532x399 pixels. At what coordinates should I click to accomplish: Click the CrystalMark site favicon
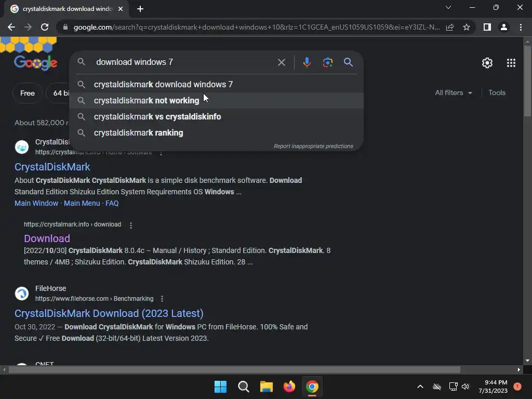point(22,147)
